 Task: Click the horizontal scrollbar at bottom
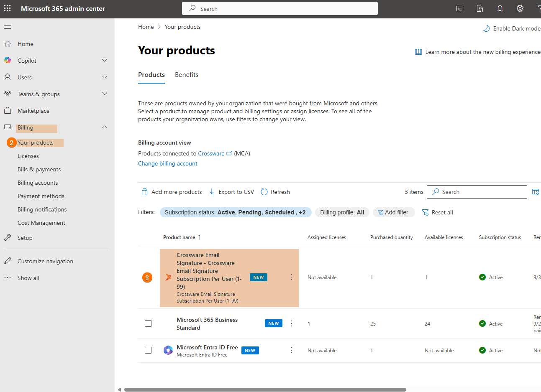click(265, 389)
